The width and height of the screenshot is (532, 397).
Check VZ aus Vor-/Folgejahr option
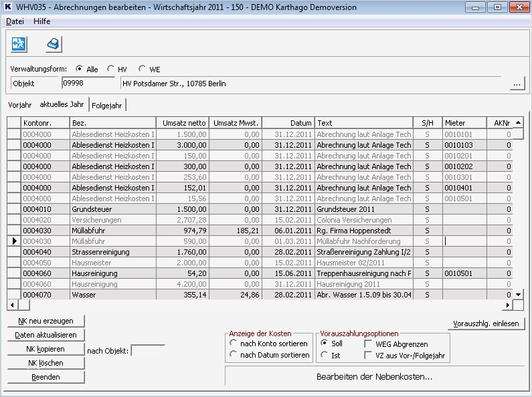coord(369,356)
